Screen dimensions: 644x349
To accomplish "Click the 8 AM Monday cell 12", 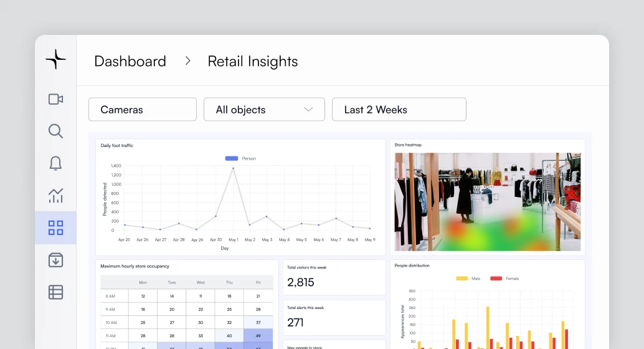I will 143,296.
